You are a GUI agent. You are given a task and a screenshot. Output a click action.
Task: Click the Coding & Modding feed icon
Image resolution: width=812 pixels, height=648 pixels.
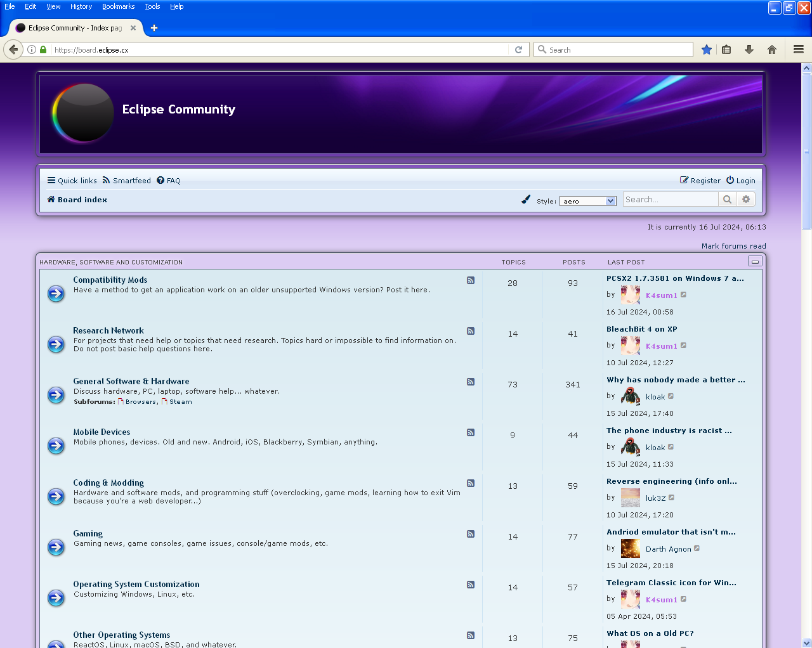(x=471, y=483)
